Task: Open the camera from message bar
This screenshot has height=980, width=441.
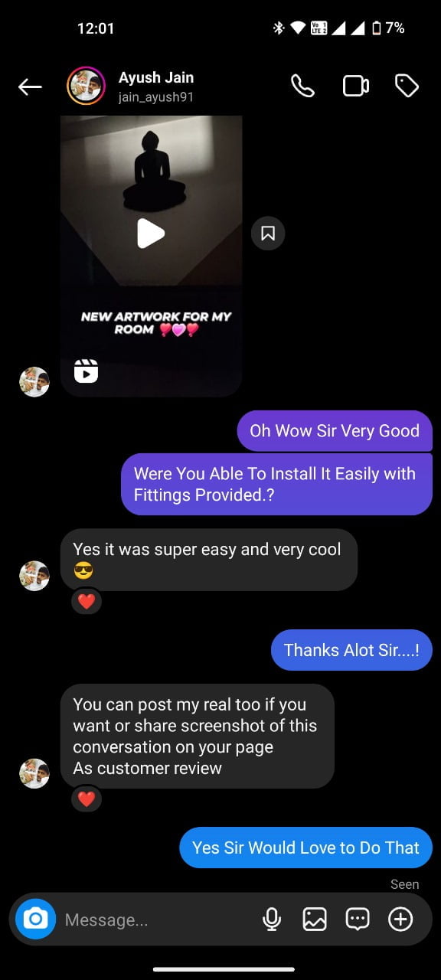Action: click(x=35, y=919)
